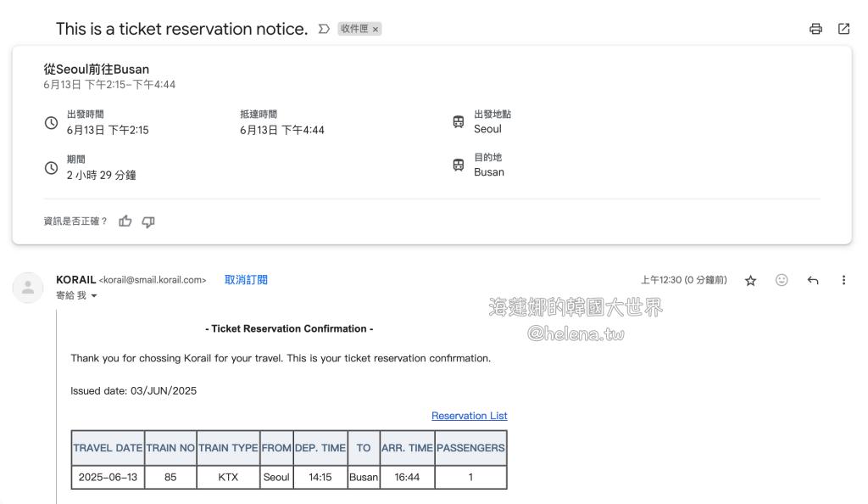
Task: Toggle the importance marker beside the subject
Action: (x=323, y=29)
